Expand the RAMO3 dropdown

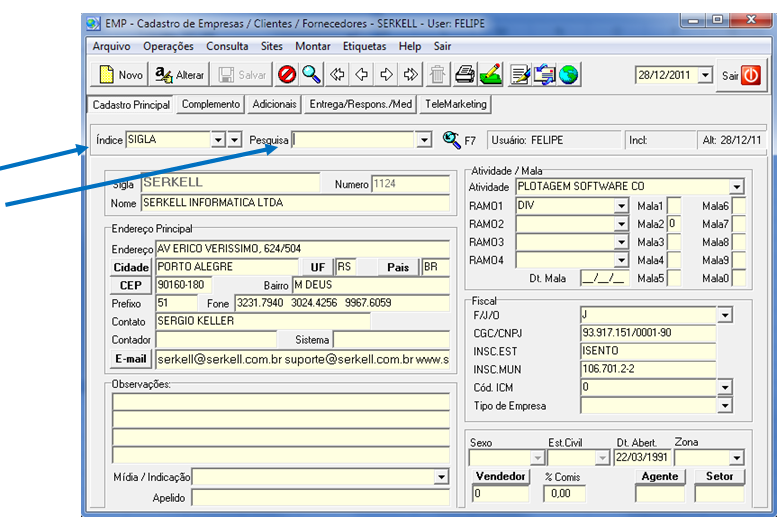pyautogui.click(x=621, y=242)
